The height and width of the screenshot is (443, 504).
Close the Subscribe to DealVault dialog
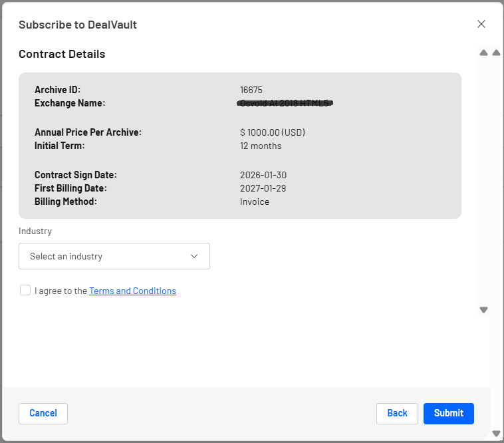point(481,24)
